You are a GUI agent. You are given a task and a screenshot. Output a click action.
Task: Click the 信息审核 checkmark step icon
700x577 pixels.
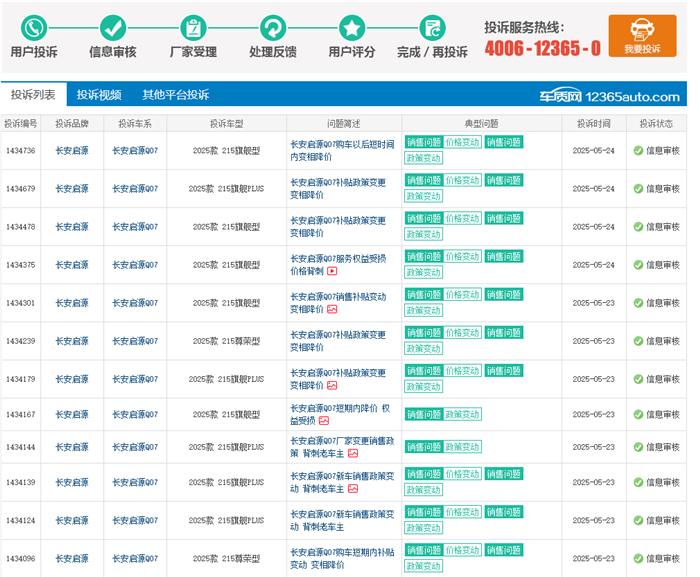[113, 28]
